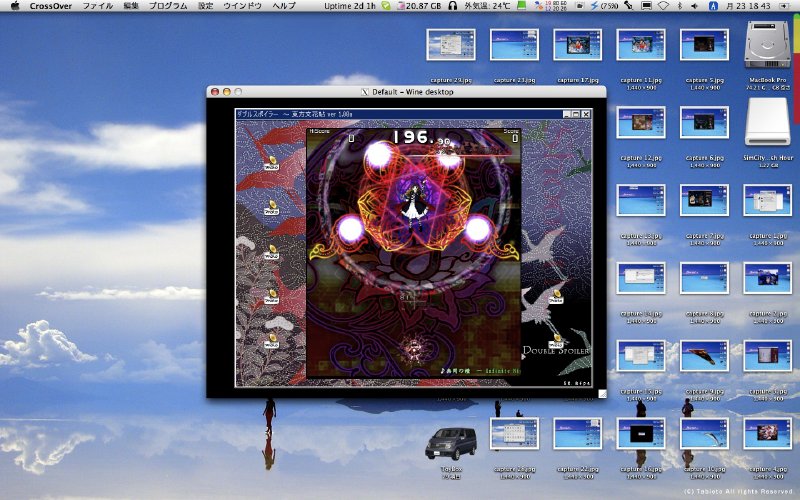Select the capture 5.jpg thumbnail
The width and height of the screenshot is (800, 500).
pos(704,44)
